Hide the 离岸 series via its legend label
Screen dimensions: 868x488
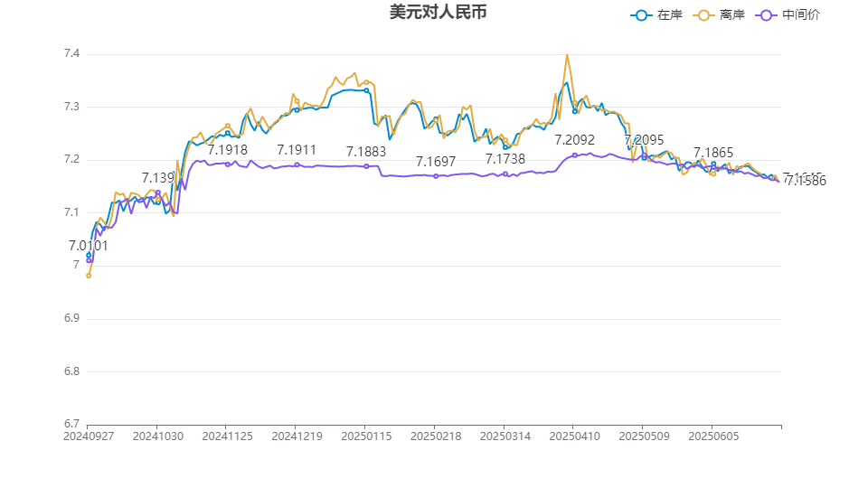point(732,15)
